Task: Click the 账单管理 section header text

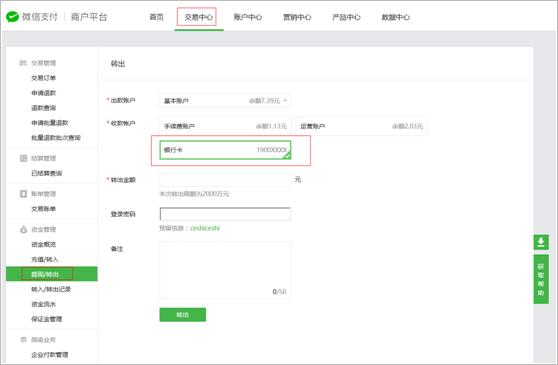Action: click(43, 194)
